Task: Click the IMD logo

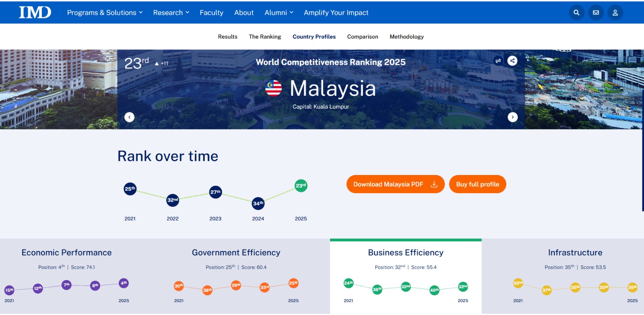Action: (x=35, y=12)
